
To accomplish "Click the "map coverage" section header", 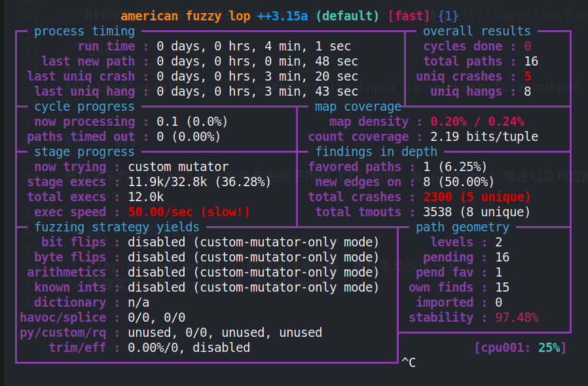I will 358,106.
